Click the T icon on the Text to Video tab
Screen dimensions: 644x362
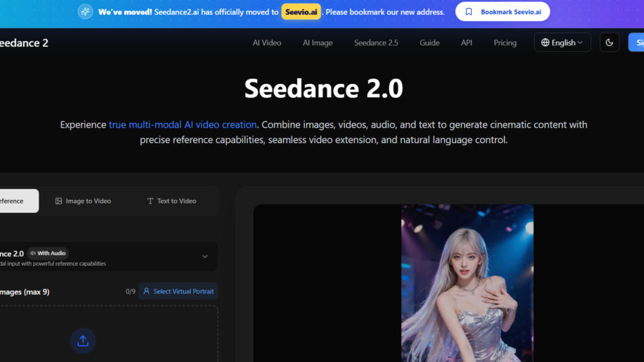click(x=150, y=201)
